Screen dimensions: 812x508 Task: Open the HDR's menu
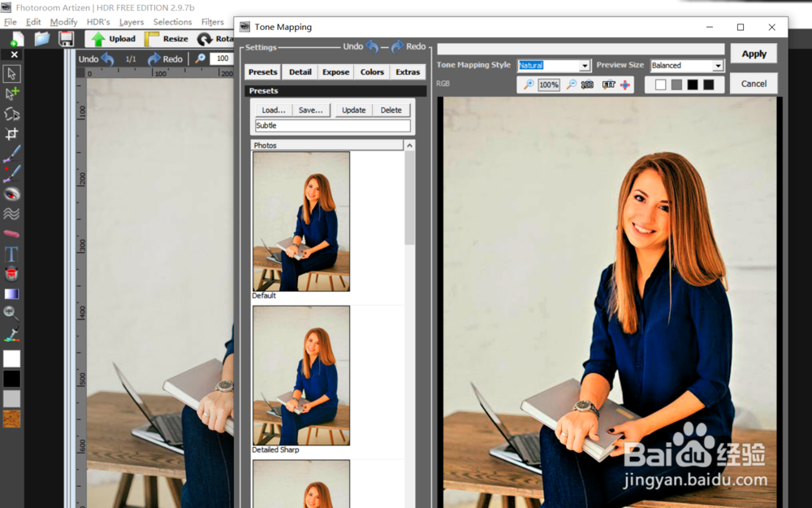pos(98,22)
